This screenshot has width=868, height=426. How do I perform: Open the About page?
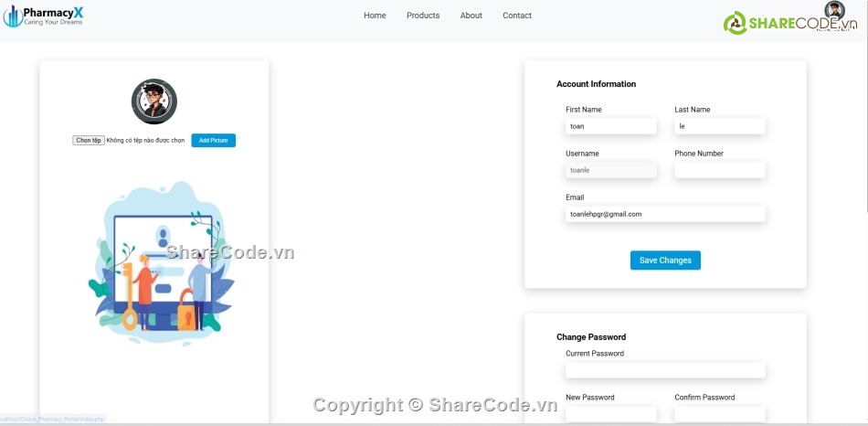tap(471, 16)
